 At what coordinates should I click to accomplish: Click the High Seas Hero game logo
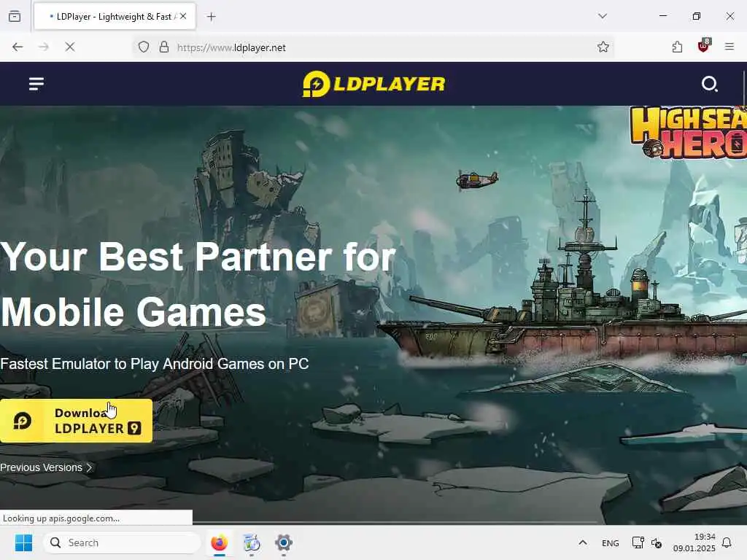click(x=689, y=133)
